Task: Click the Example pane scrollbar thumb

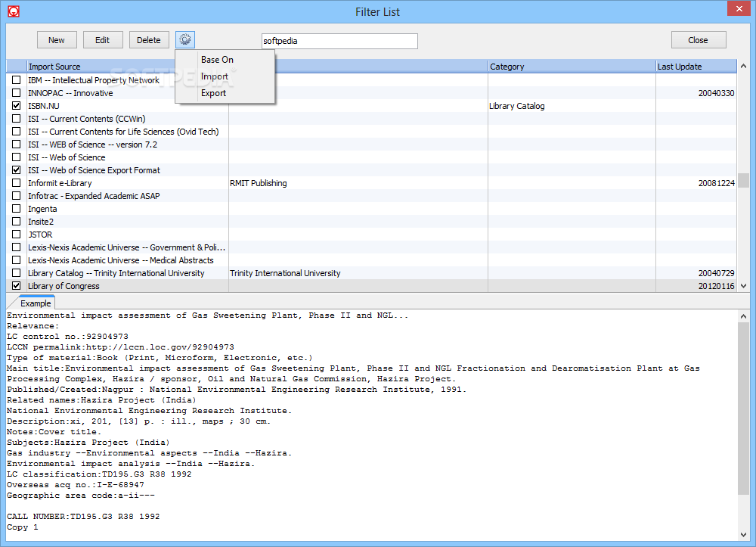Action: [x=743, y=409]
